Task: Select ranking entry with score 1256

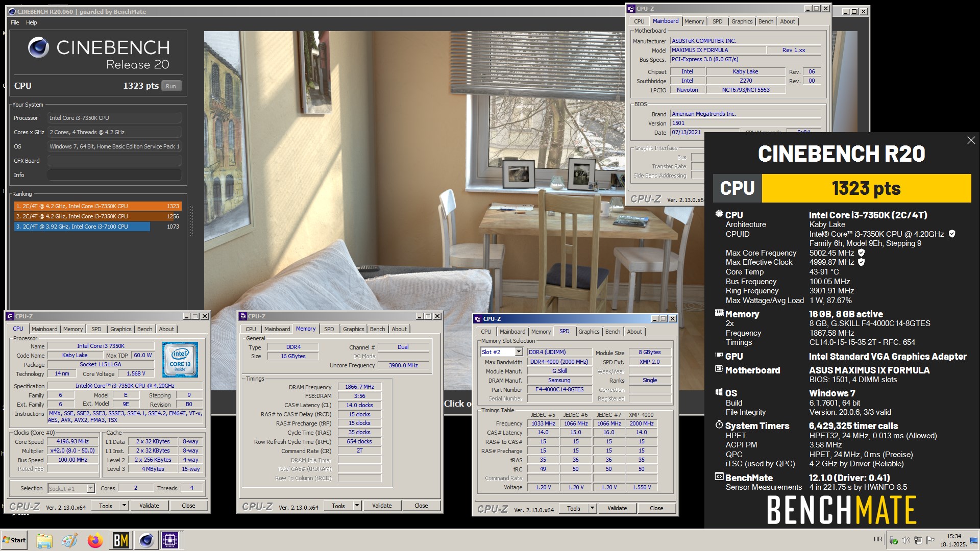Action: [x=97, y=216]
